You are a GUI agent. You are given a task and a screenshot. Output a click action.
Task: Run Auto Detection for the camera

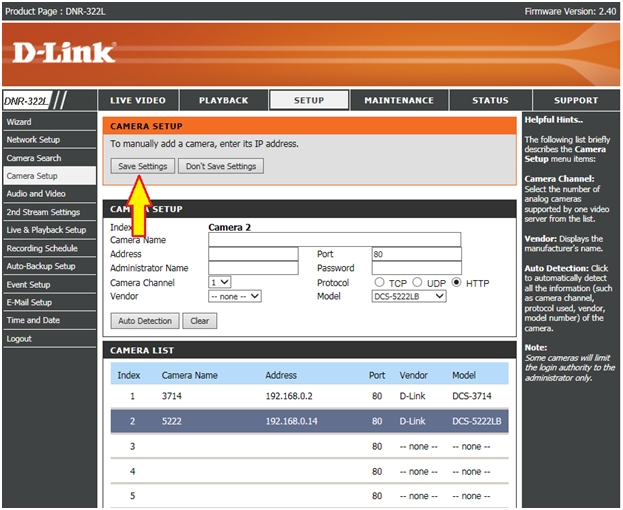[x=145, y=321]
